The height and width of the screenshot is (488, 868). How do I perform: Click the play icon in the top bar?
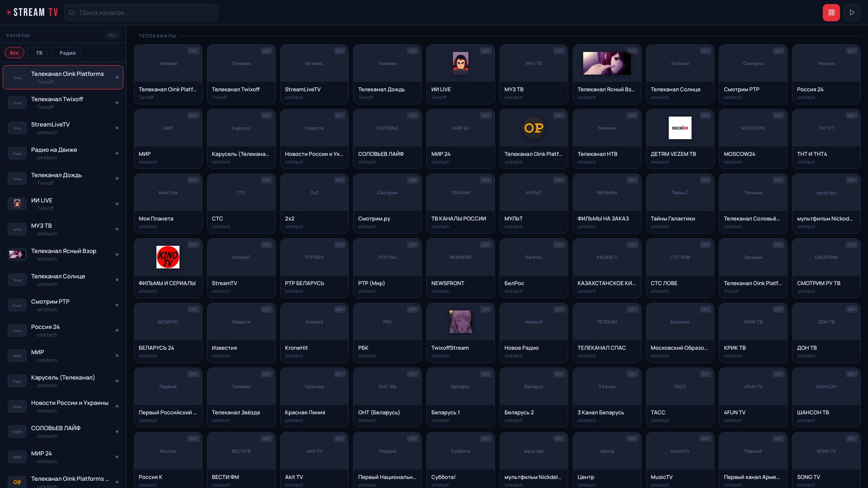(852, 12)
